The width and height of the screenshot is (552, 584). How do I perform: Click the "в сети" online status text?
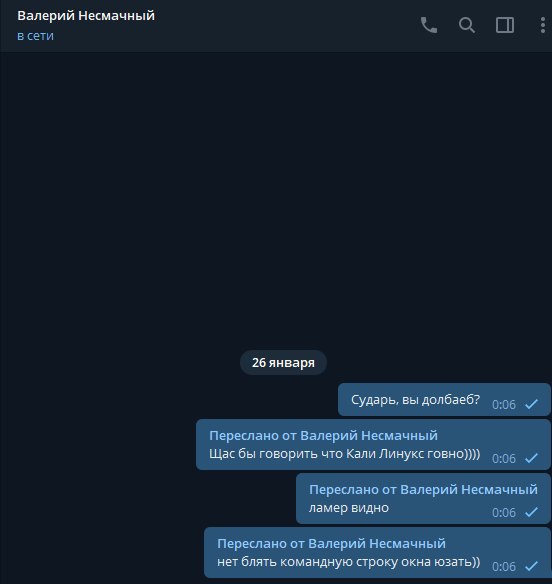[x=35, y=36]
